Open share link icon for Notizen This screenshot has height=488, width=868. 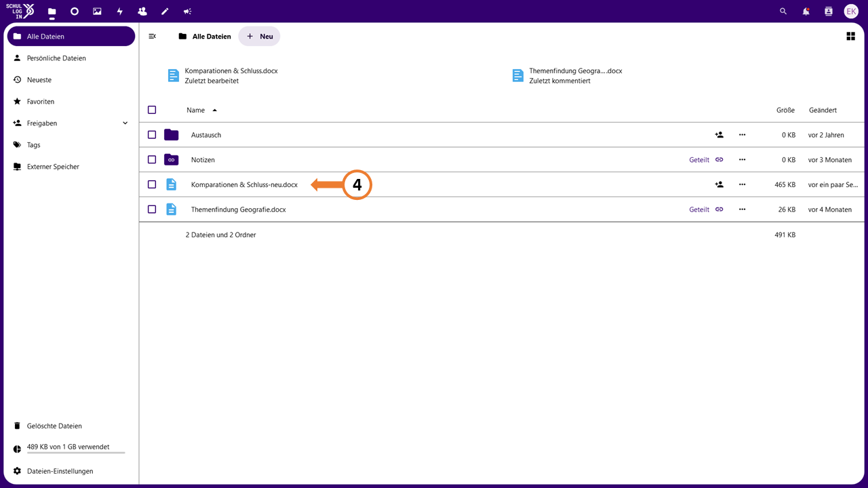719,160
